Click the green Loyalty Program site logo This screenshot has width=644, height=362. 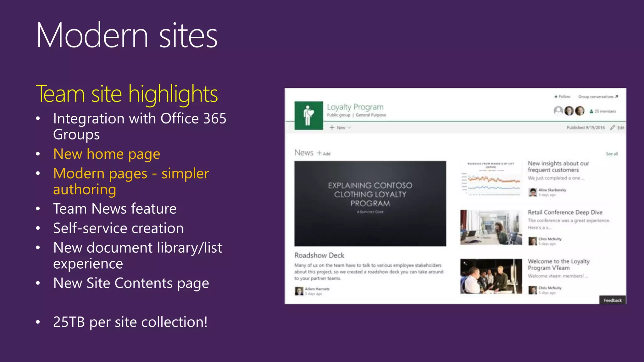pyautogui.click(x=308, y=115)
